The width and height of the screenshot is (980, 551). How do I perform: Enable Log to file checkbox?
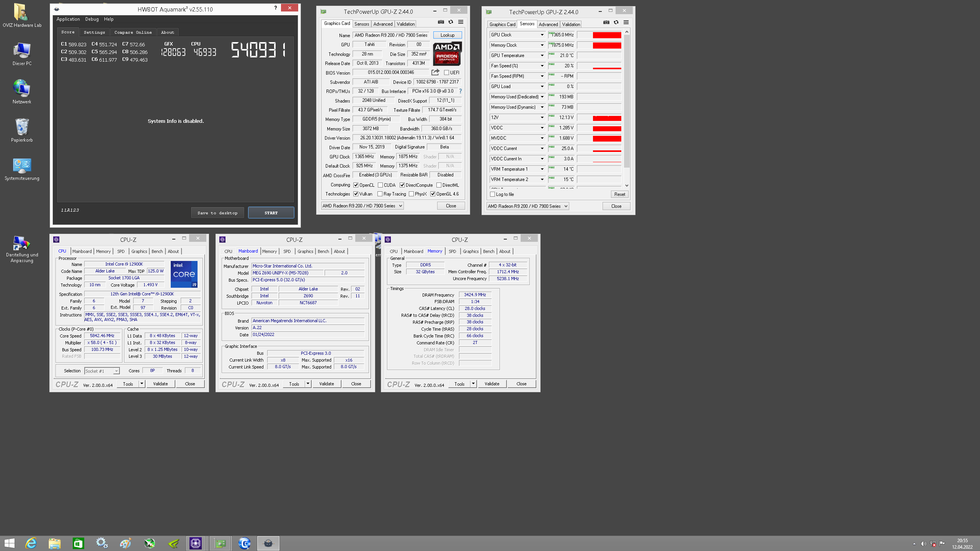click(x=493, y=194)
